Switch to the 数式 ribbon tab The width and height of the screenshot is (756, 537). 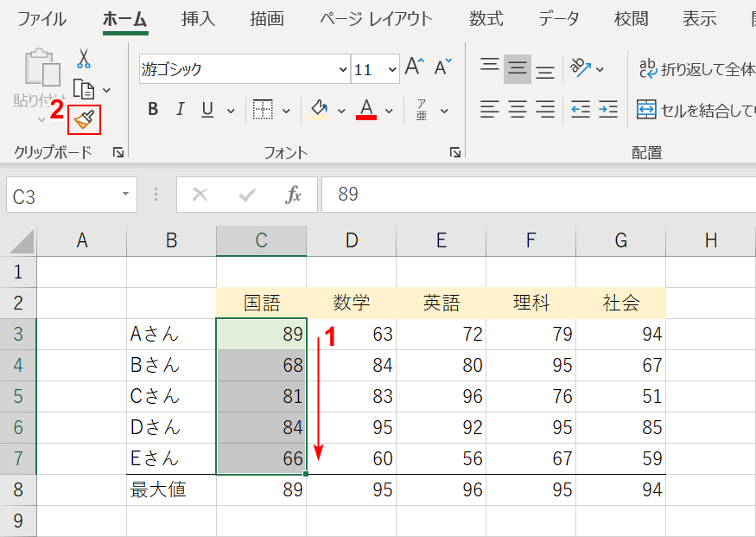(x=486, y=19)
